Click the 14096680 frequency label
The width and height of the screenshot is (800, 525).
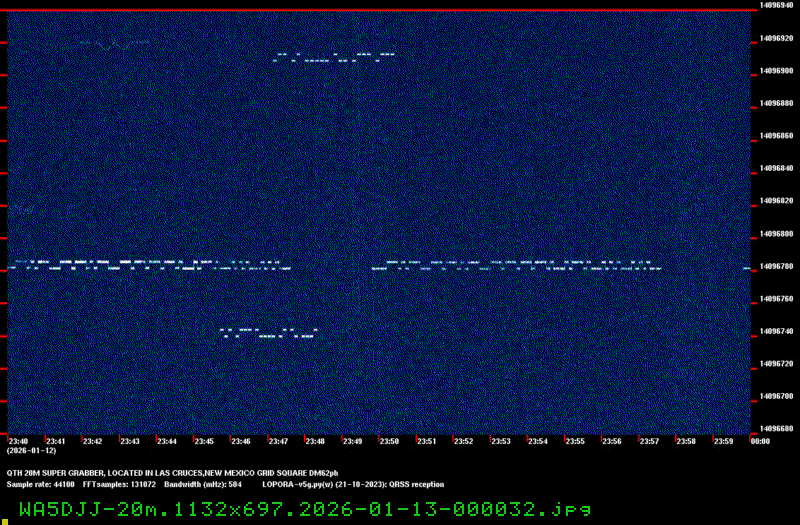[777, 429]
